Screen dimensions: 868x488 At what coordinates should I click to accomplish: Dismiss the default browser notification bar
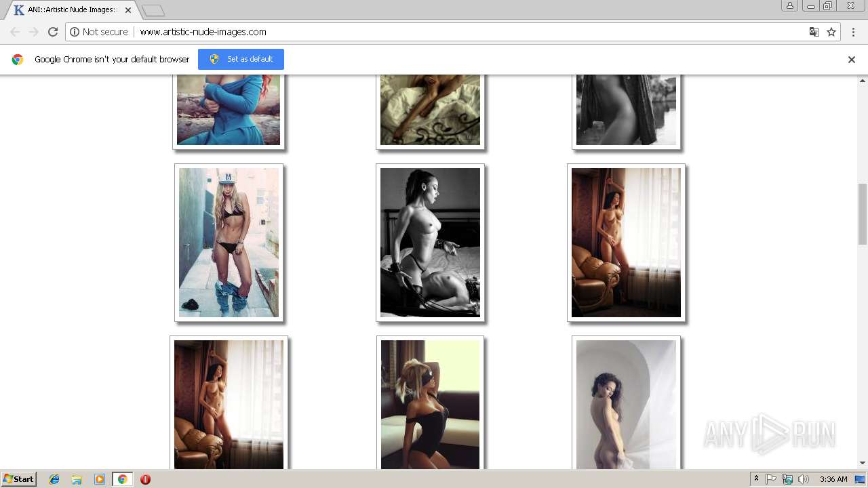click(852, 60)
